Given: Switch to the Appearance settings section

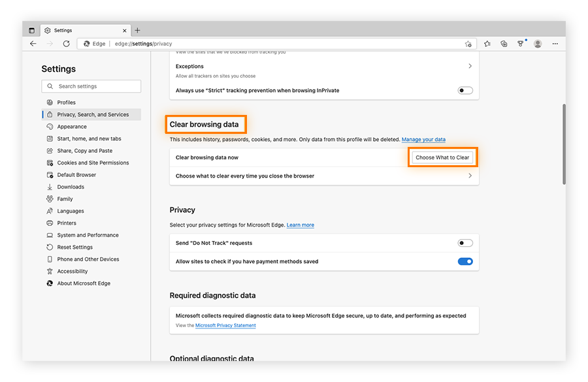Looking at the screenshot, I should [72, 126].
